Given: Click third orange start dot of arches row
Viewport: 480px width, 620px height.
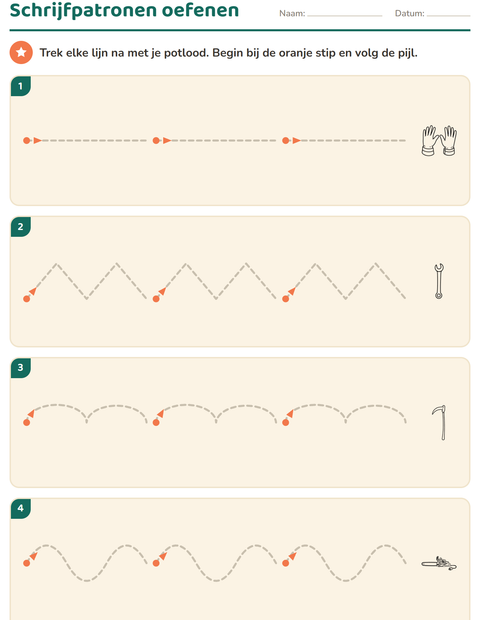Looking at the screenshot, I should click(286, 422).
